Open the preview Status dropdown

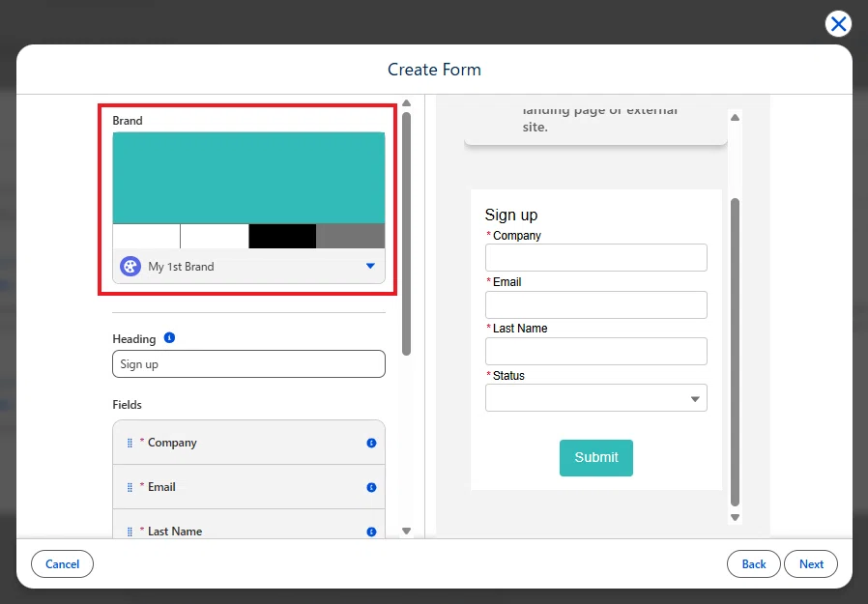pos(596,398)
